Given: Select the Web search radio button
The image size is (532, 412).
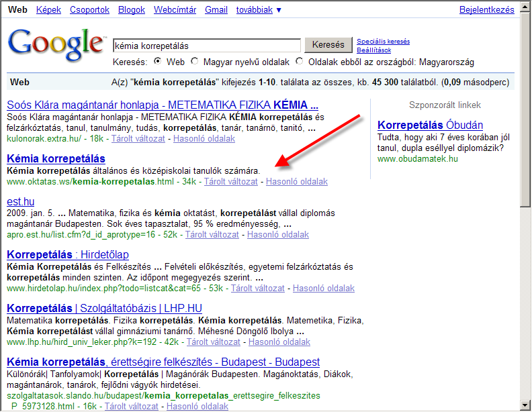Looking at the screenshot, I should [x=157, y=61].
